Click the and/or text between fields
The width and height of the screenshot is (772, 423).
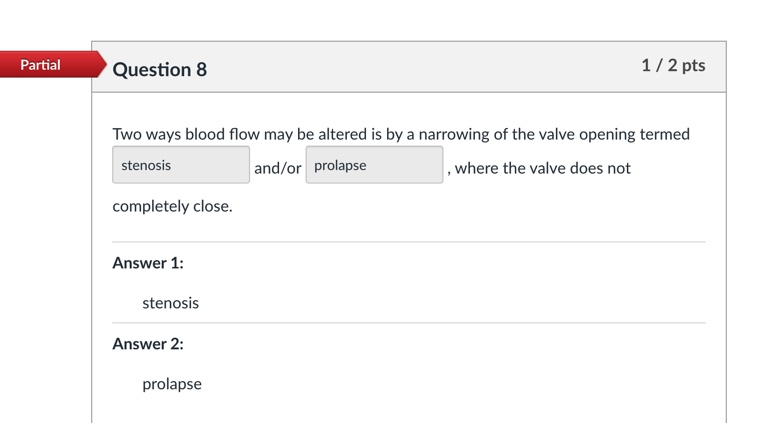coord(277,168)
